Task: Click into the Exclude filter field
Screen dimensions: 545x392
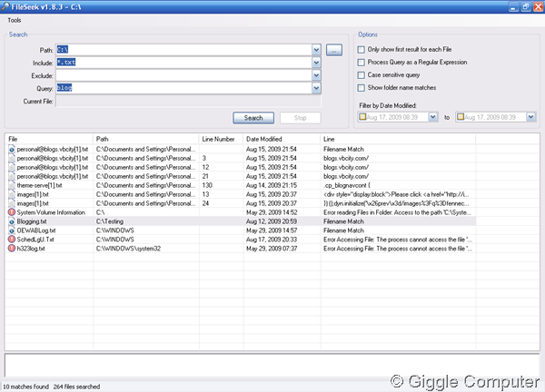Action: 183,75
